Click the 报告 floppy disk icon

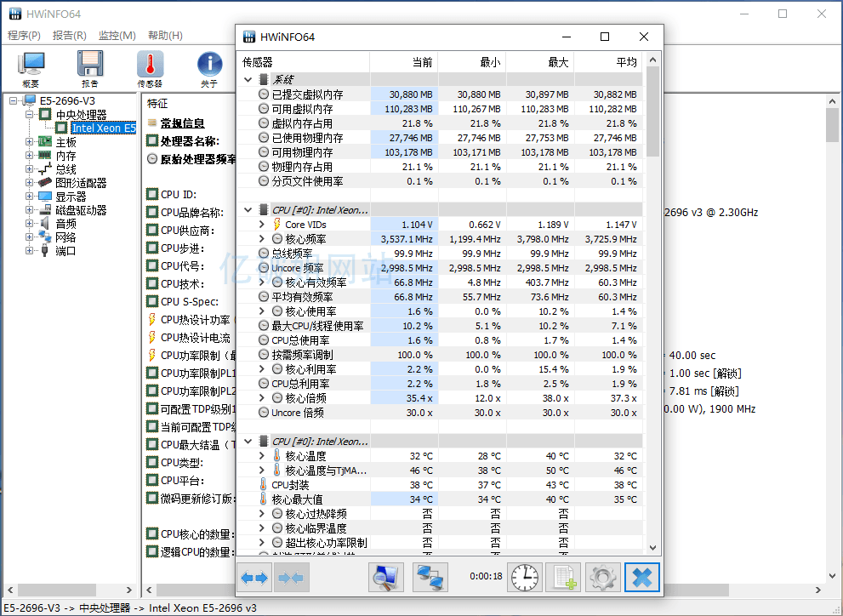point(90,66)
